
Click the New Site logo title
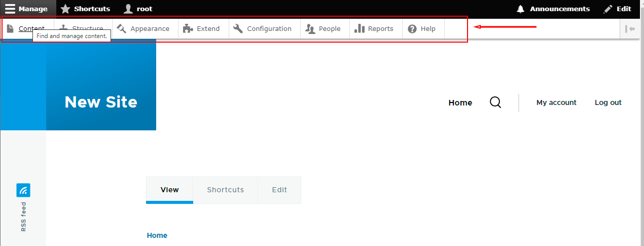pos(101,102)
